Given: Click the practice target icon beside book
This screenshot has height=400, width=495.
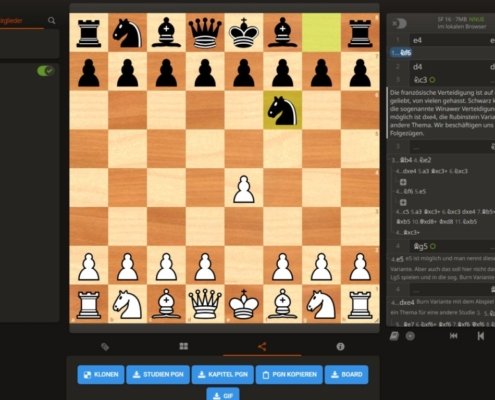Looking at the screenshot, I should 410,336.
